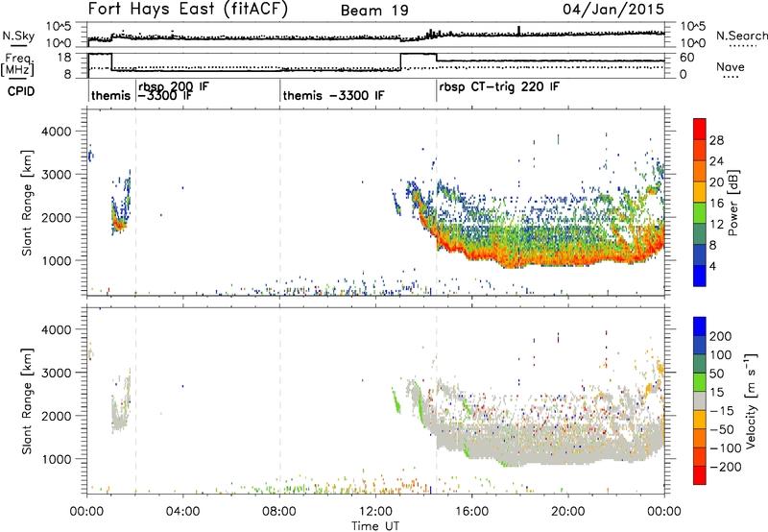
Task: Click the power colorbar '28' value
Action: tap(716, 140)
